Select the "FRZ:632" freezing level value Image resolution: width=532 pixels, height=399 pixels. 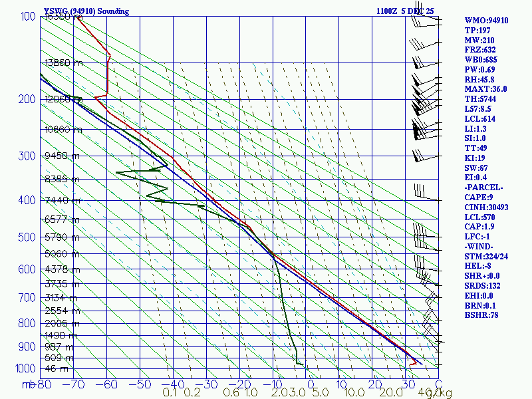pyautogui.click(x=480, y=50)
